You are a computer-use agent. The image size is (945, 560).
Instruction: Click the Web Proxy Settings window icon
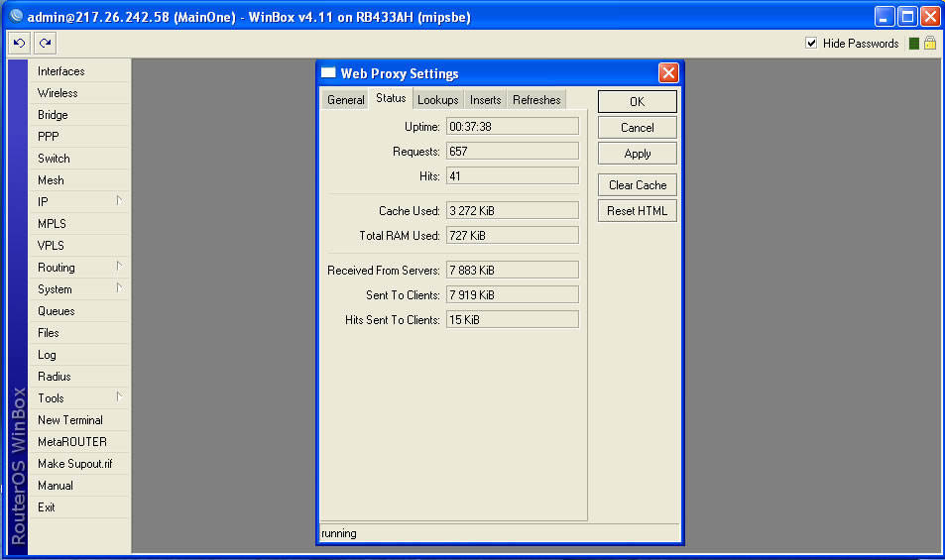[x=328, y=73]
